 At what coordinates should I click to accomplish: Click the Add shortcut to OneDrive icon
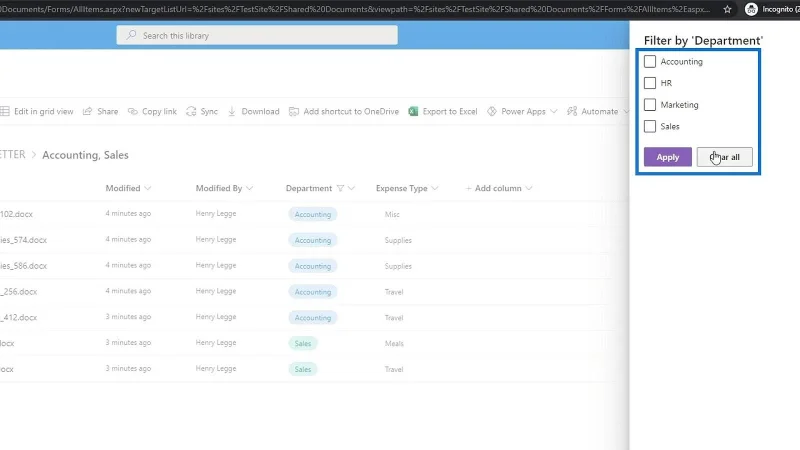[293, 111]
